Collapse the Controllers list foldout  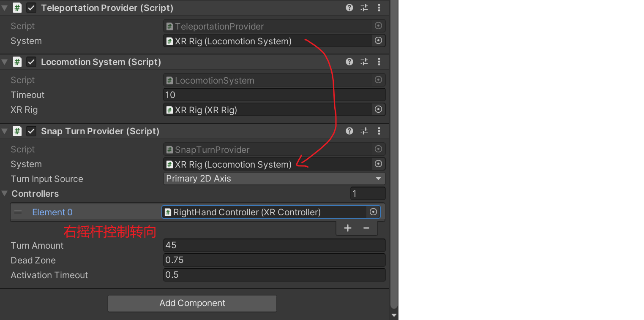point(5,194)
